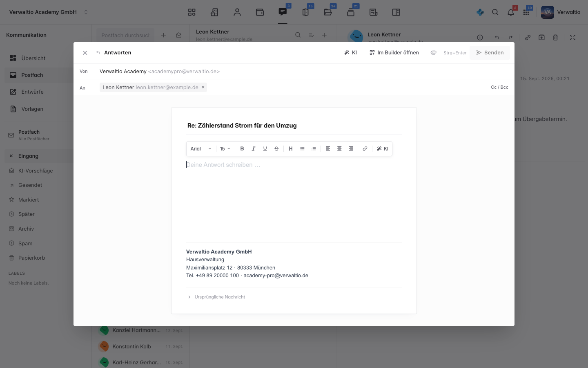Toggle underline formatting in the editor toolbar

click(265, 149)
